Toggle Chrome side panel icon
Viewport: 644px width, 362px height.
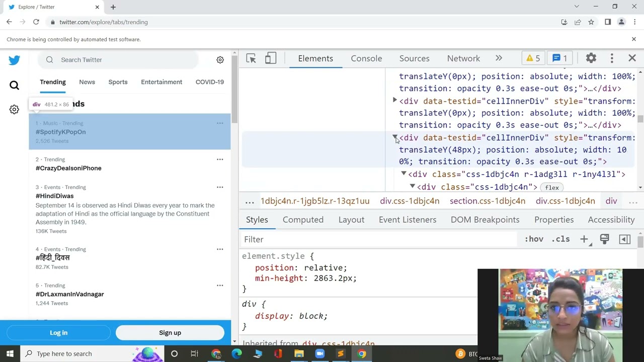tap(608, 22)
